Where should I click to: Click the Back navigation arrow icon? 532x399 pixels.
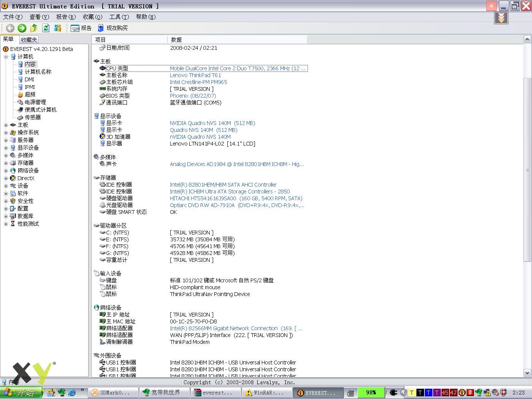10,28
